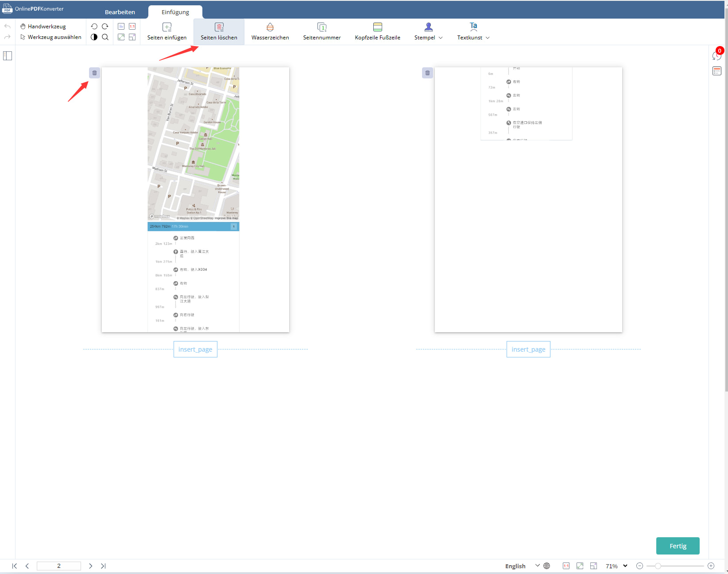
Task: Click the zoom out minus button
Action: 639,566
